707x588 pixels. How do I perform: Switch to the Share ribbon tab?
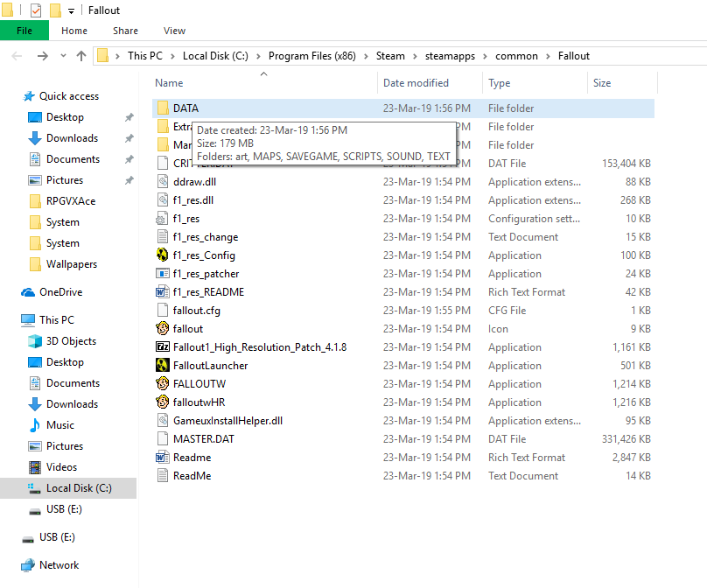(x=125, y=31)
